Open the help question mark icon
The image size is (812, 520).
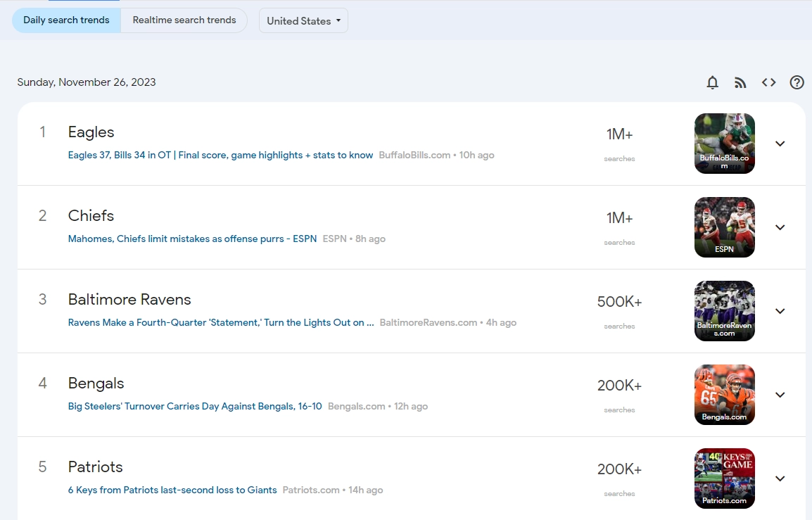tap(797, 82)
